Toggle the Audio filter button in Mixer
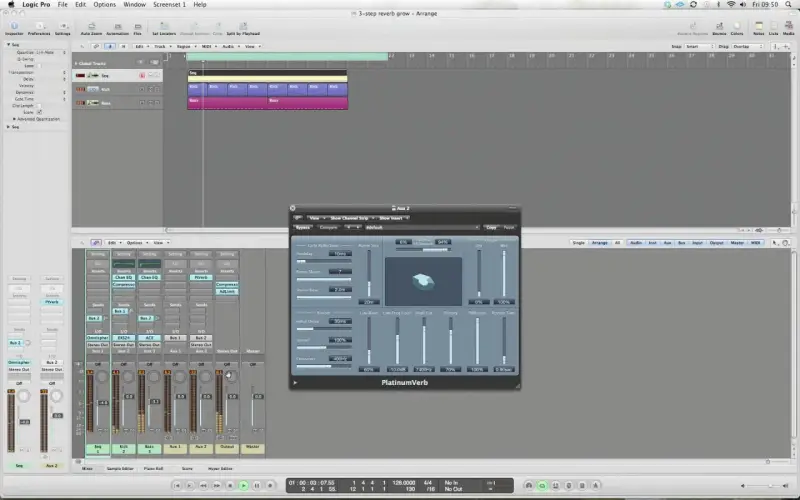 pyautogui.click(x=636, y=243)
